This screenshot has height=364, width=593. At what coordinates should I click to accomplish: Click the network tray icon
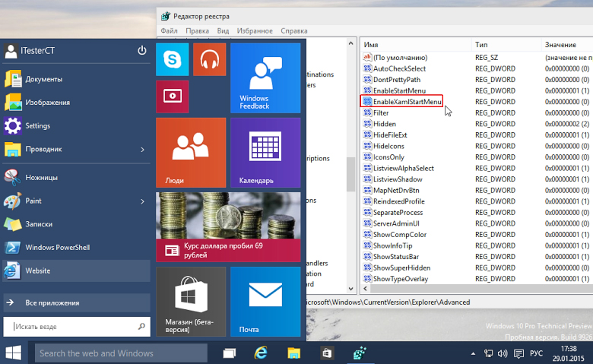488,353
